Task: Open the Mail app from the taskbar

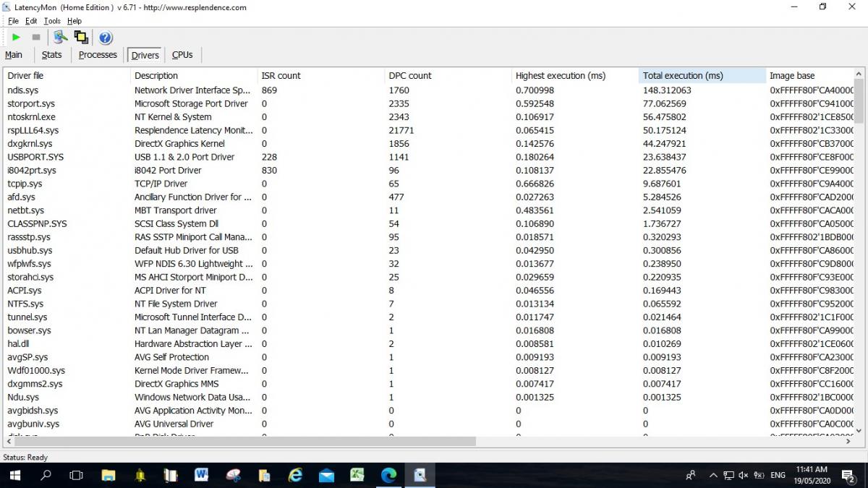Action: [326, 475]
